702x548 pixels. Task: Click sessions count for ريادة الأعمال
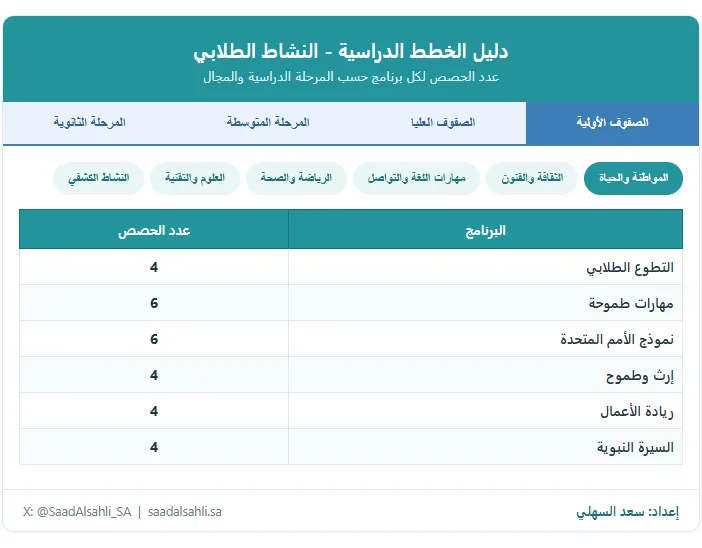click(x=154, y=411)
